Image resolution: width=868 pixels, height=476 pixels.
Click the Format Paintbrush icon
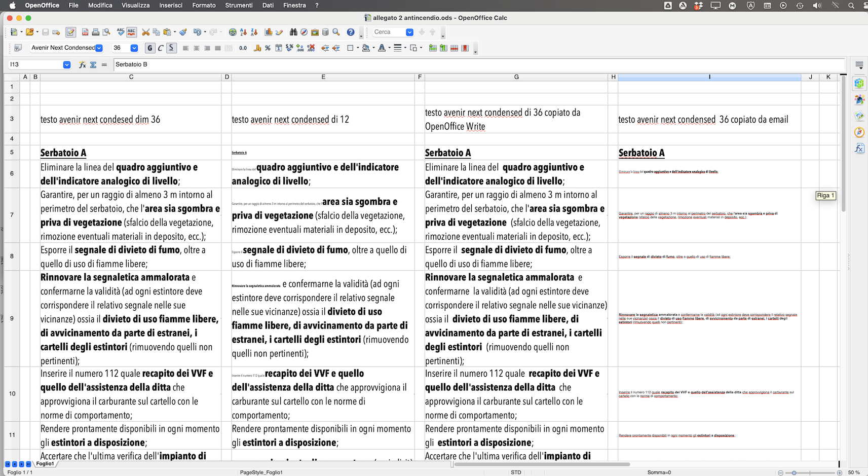183,32
